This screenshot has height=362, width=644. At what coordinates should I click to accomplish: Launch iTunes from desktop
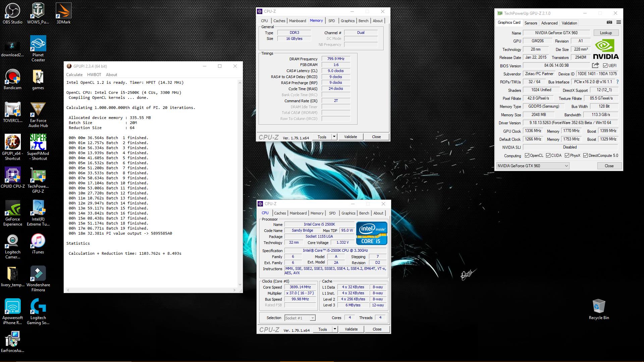point(38,244)
